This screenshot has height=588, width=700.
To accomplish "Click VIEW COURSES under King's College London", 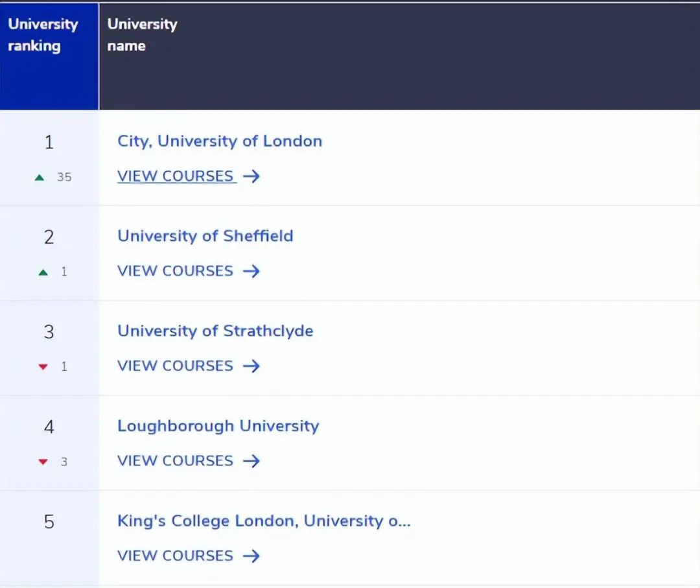I will [175, 556].
